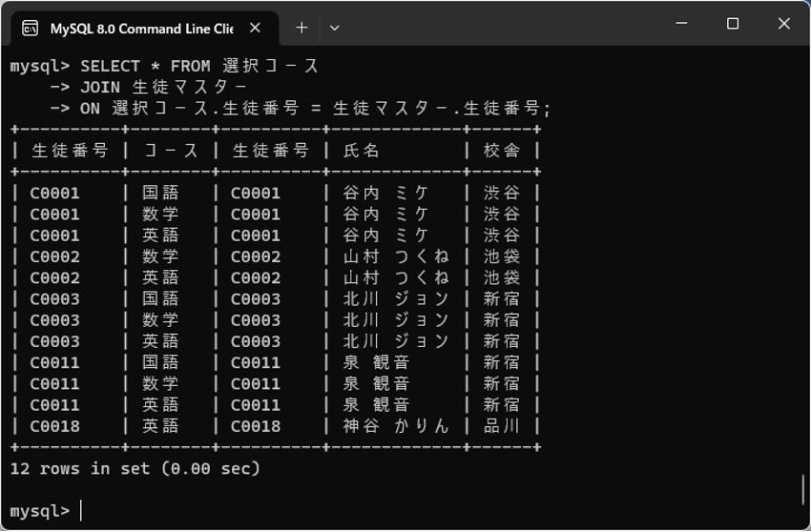This screenshot has height=532, width=811.
Task: Click the campus "品川"
Action: [502, 426]
